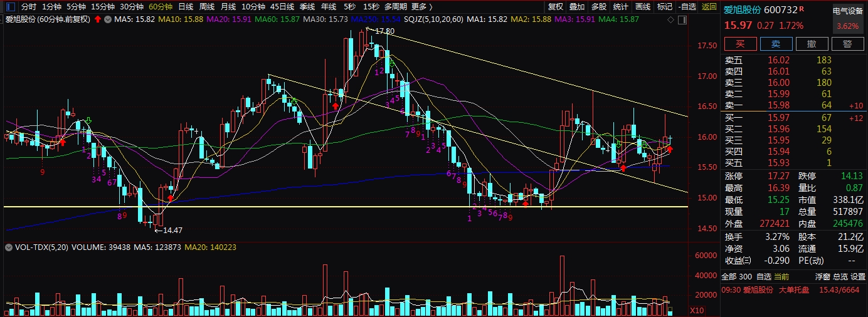868x317 pixels.
Task: Click the 跌停 14.13 limit-down value
Action: pos(852,176)
